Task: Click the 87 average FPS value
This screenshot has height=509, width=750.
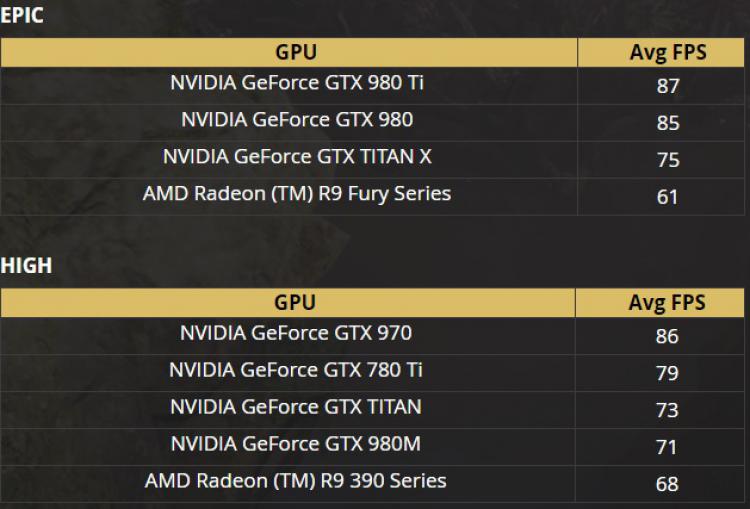Action: (668, 86)
